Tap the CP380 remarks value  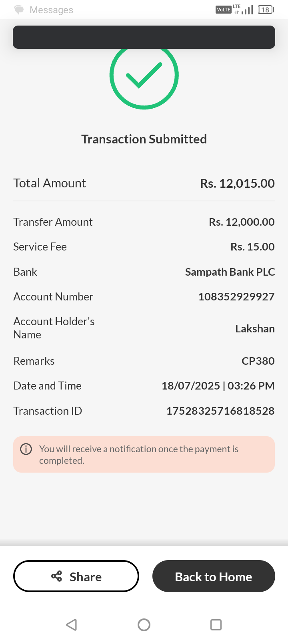coord(258,361)
